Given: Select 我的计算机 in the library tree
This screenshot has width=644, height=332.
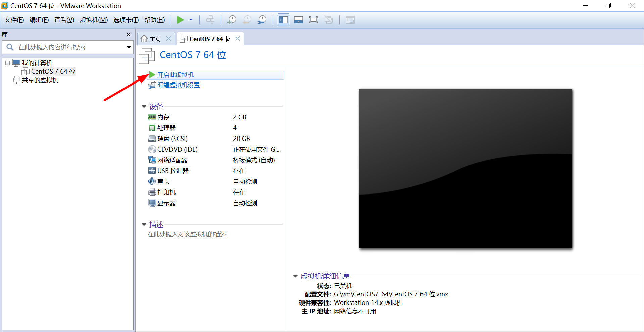Looking at the screenshot, I should [37, 63].
